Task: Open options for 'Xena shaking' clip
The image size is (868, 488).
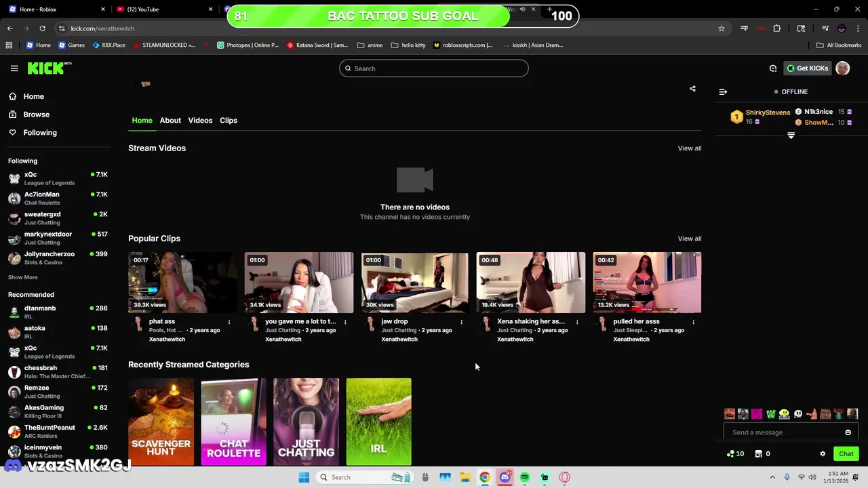Action: click(x=577, y=322)
